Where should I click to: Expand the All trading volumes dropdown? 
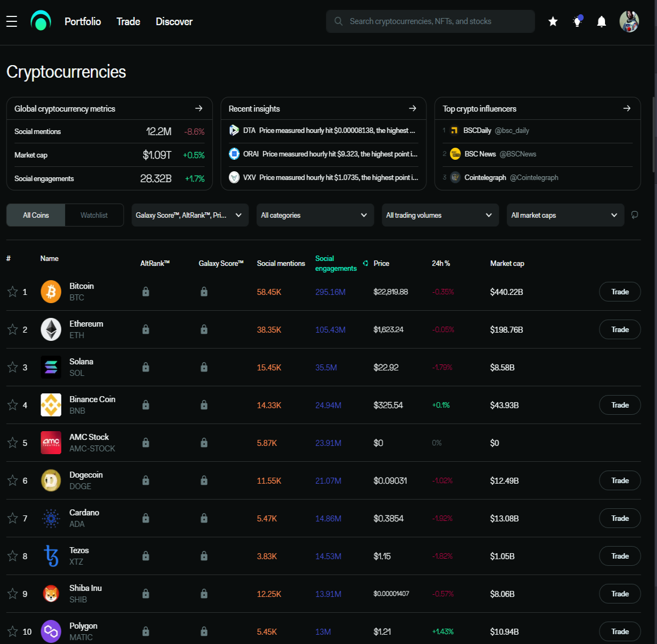440,215
